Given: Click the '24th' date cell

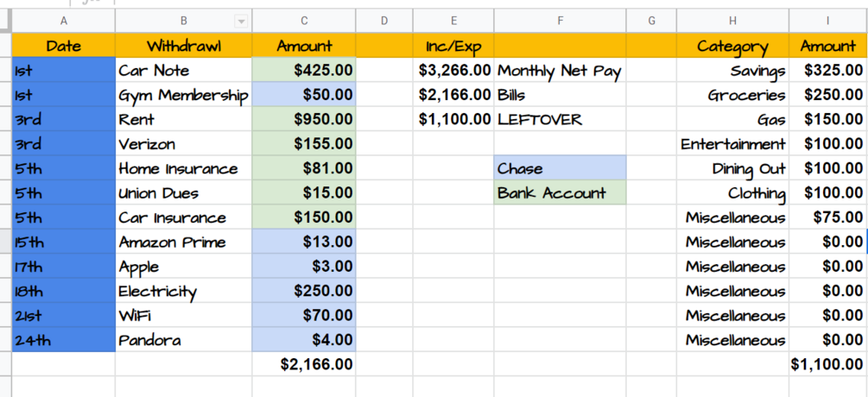Looking at the screenshot, I should [x=64, y=339].
